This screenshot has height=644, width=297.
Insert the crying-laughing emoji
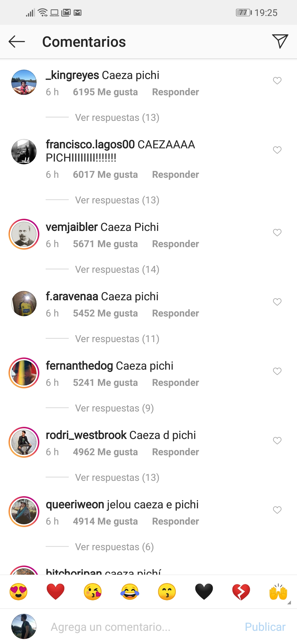point(130,591)
